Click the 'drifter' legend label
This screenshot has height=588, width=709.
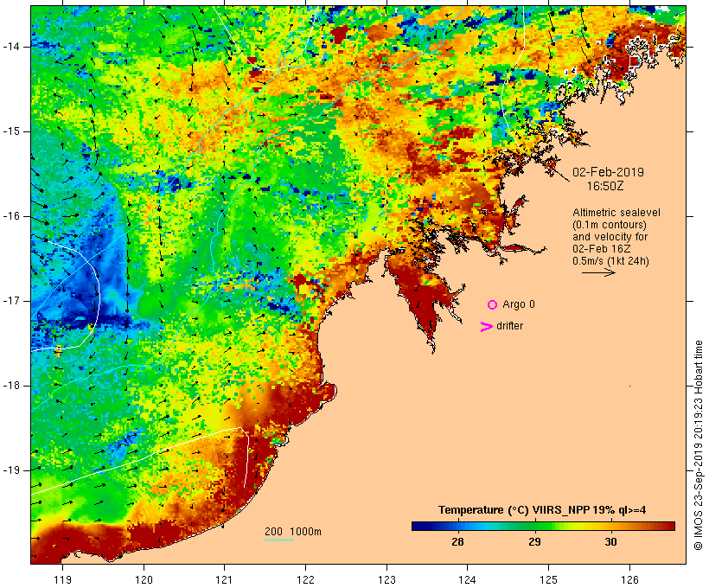pos(509,326)
